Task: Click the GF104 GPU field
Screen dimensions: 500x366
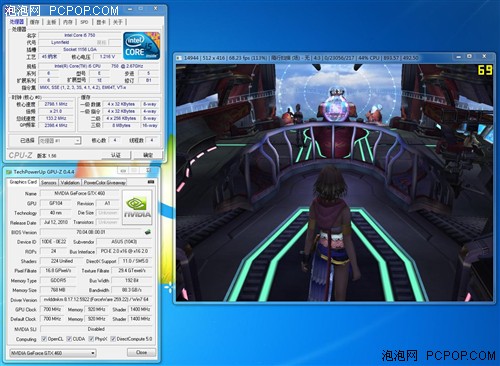Action: coord(56,203)
